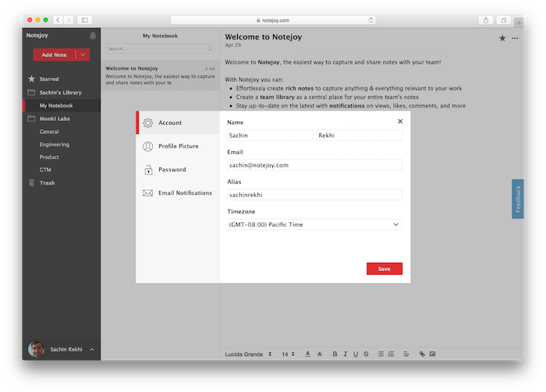546x392 pixels.
Task: Click into the Alias input field
Action: click(x=314, y=195)
